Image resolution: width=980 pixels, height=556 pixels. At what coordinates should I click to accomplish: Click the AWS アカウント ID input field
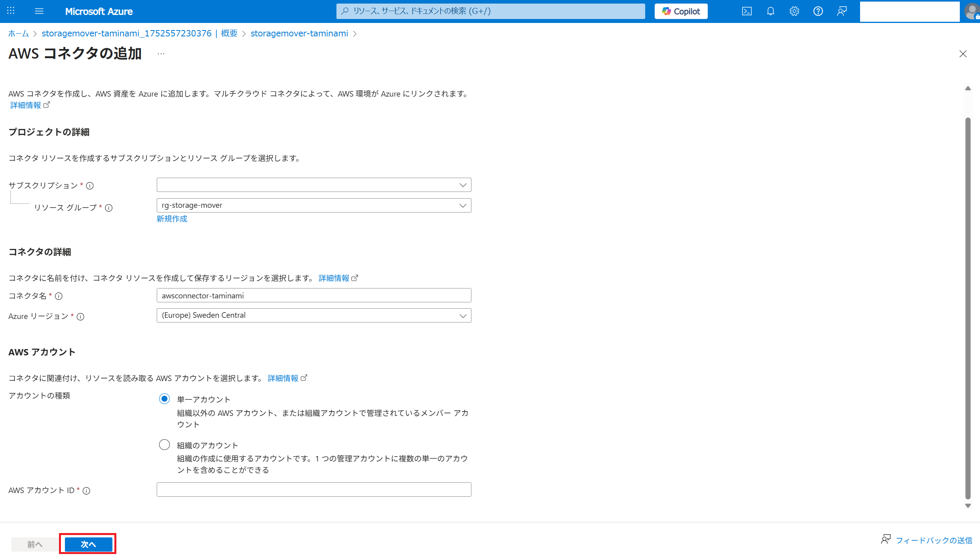tap(314, 490)
